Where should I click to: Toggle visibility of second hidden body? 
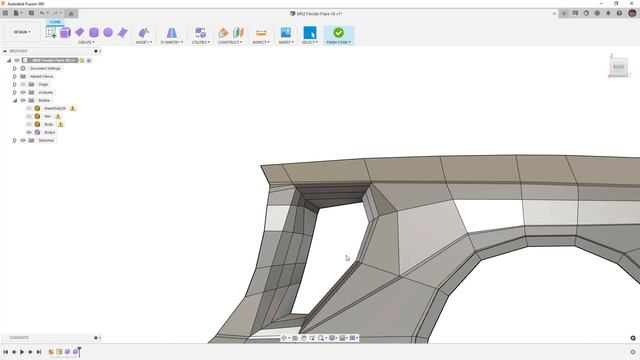pos(29,116)
